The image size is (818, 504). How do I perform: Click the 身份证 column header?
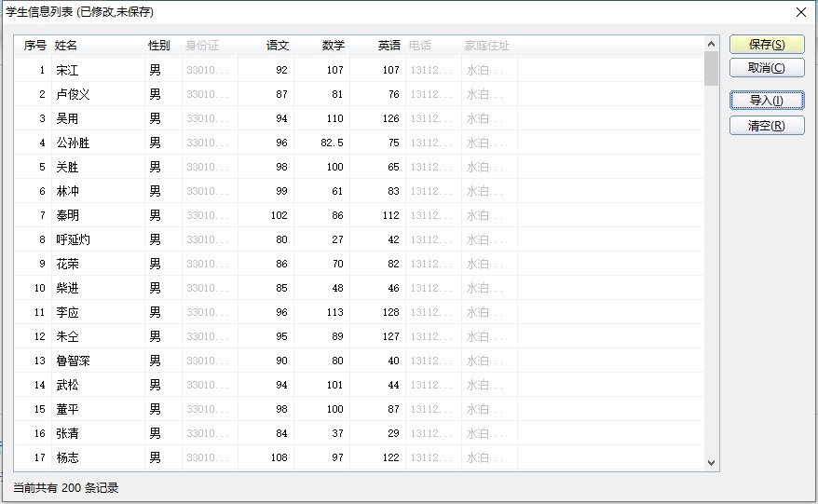(x=202, y=46)
